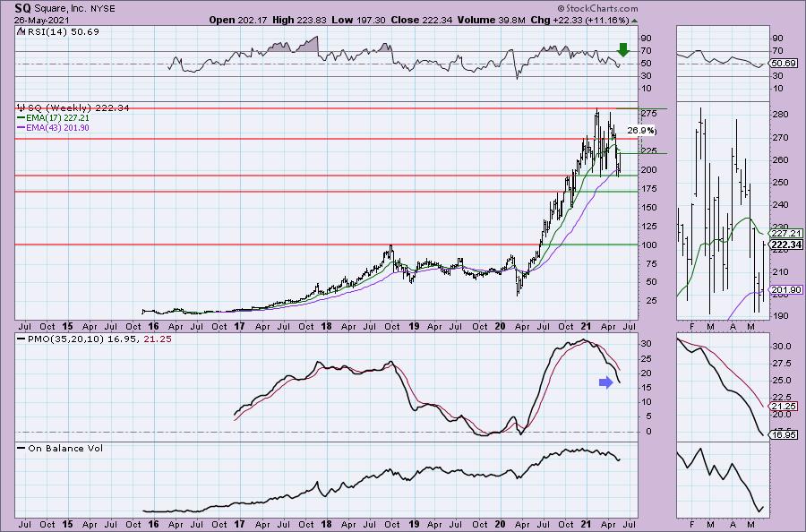Click the 21 year label on price axis
This screenshot has width=806, height=532.
587,326
